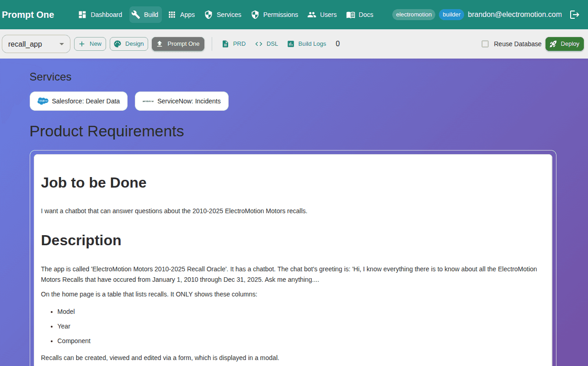Click the electromotion tenant badge
This screenshot has width=588, height=366.
click(x=413, y=14)
